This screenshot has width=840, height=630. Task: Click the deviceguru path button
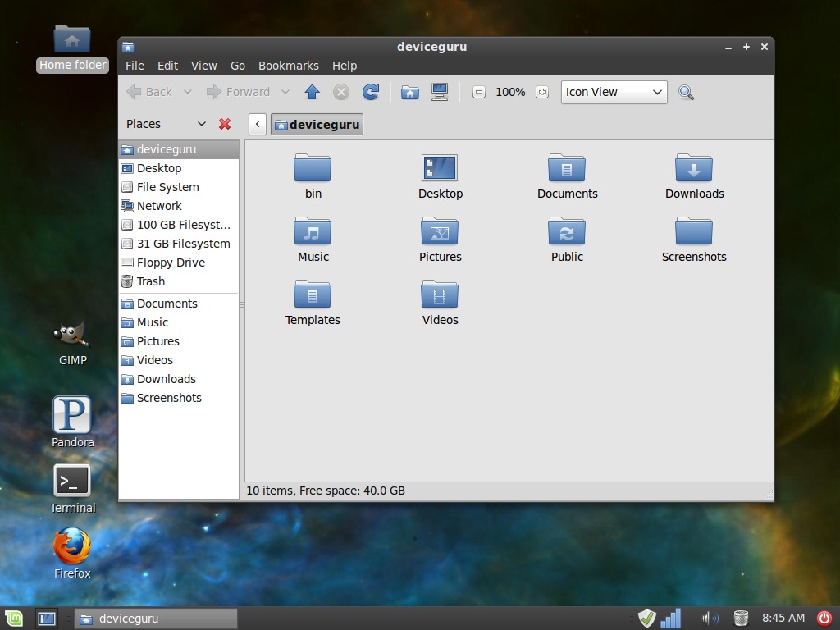tap(317, 124)
